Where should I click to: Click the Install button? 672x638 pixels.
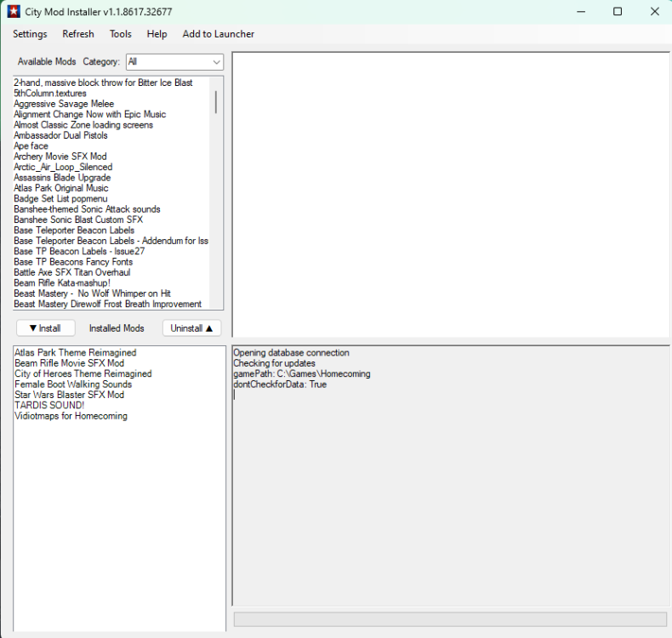click(x=45, y=328)
